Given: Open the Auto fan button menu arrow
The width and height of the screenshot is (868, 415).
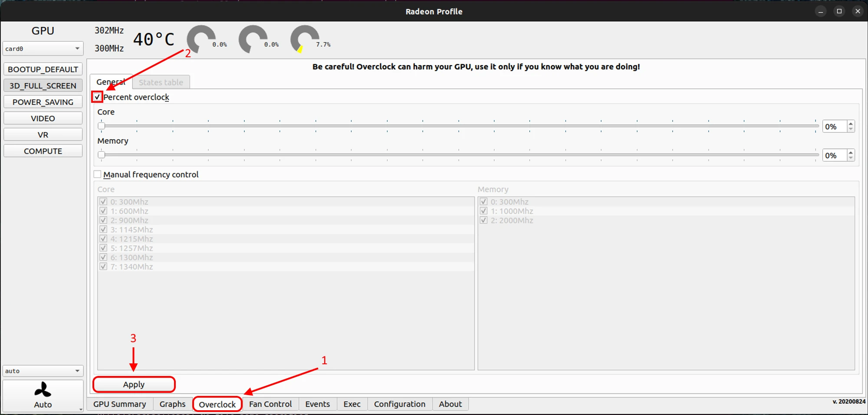Looking at the screenshot, I should tap(81, 409).
